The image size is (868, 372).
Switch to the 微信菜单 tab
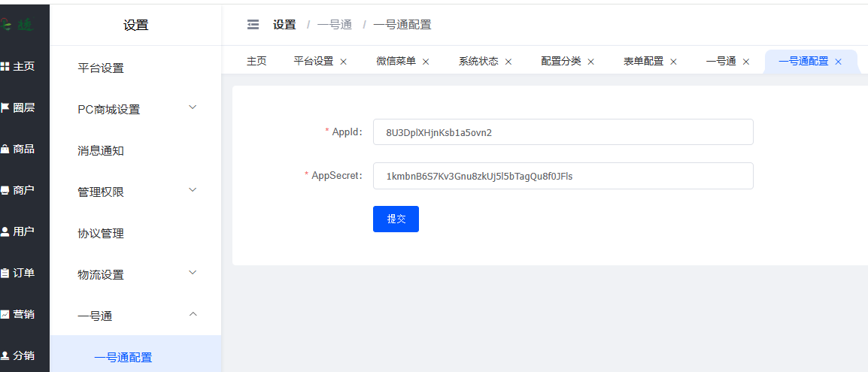[x=396, y=62]
